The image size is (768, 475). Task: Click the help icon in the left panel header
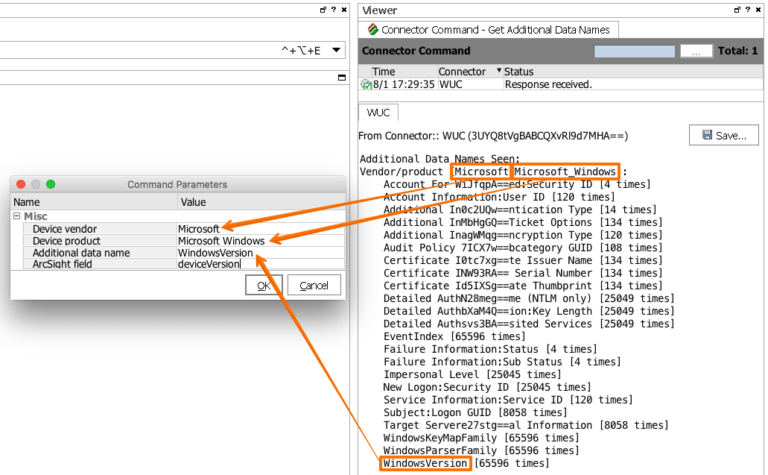tap(332, 9)
